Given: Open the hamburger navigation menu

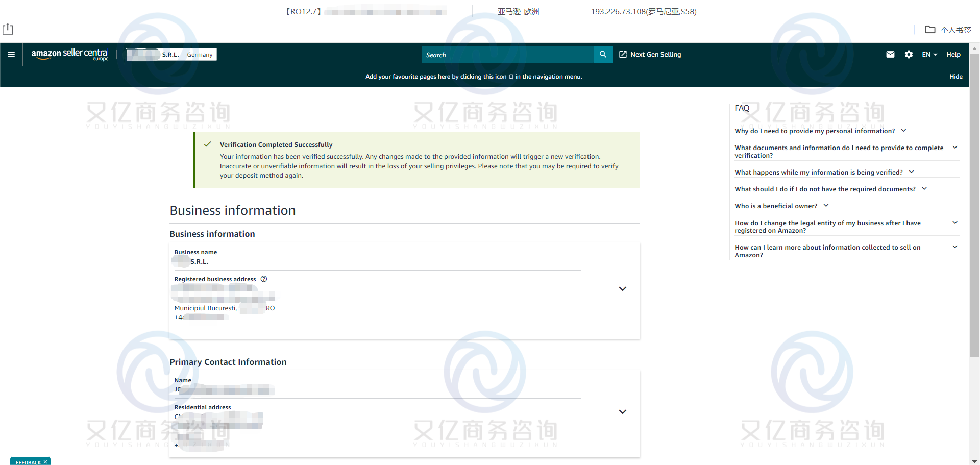Looking at the screenshot, I should tap(11, 54).
